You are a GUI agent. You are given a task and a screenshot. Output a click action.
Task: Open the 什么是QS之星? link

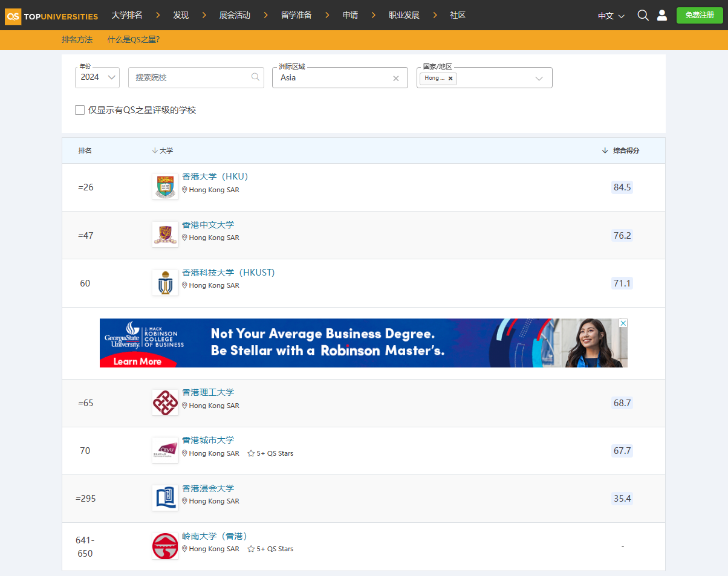(134, 40)
